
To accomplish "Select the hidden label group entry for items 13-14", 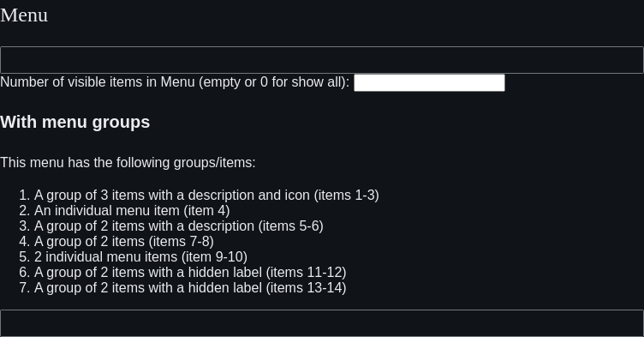I will (190, 288).
